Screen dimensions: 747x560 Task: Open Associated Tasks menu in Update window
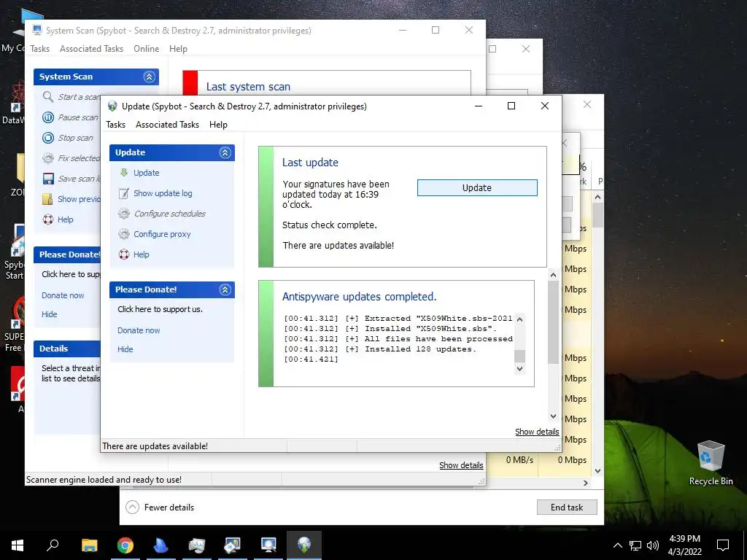pos(167,124)
